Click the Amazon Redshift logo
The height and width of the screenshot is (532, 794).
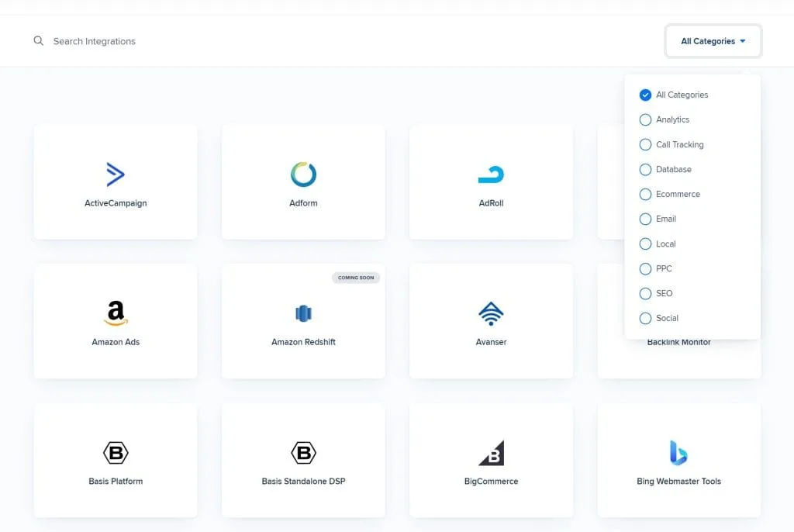pos(303,313)
